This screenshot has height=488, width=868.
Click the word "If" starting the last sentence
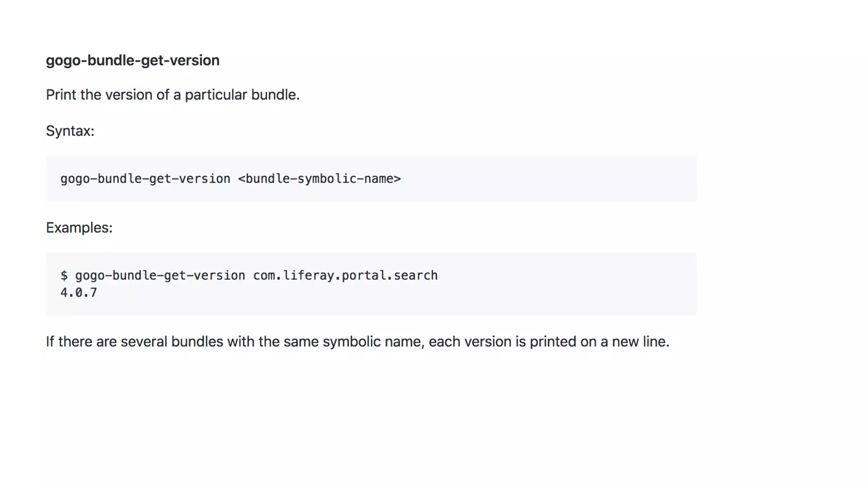pyautogui.click(x=50, y=342)
